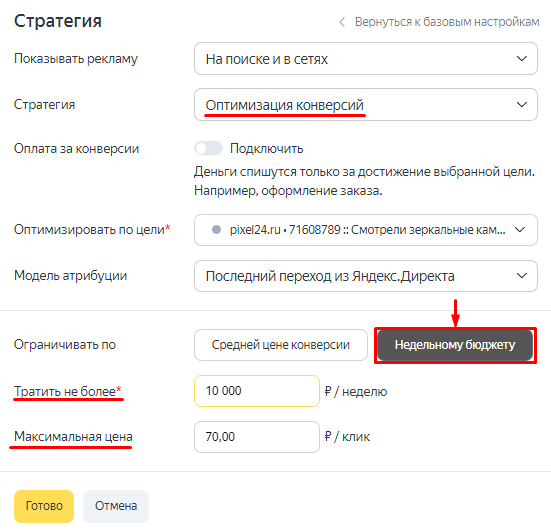Screen dimensions: 551x530
Task: Click the weekly budget field showing 10 000
Action: pyautogui.click(x=257, y=391)
